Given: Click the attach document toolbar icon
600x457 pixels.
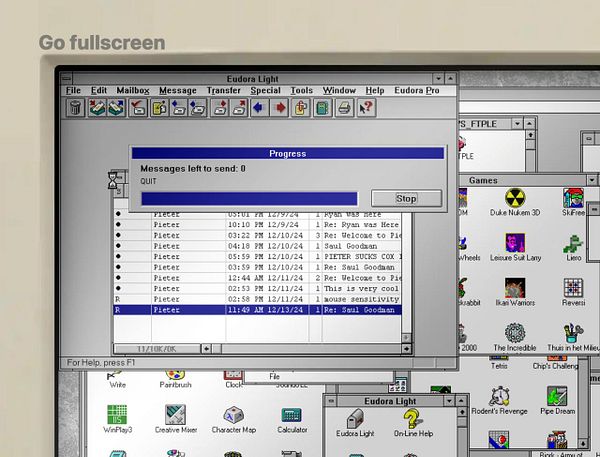Looking at the screenshot, I should point(301,108).
